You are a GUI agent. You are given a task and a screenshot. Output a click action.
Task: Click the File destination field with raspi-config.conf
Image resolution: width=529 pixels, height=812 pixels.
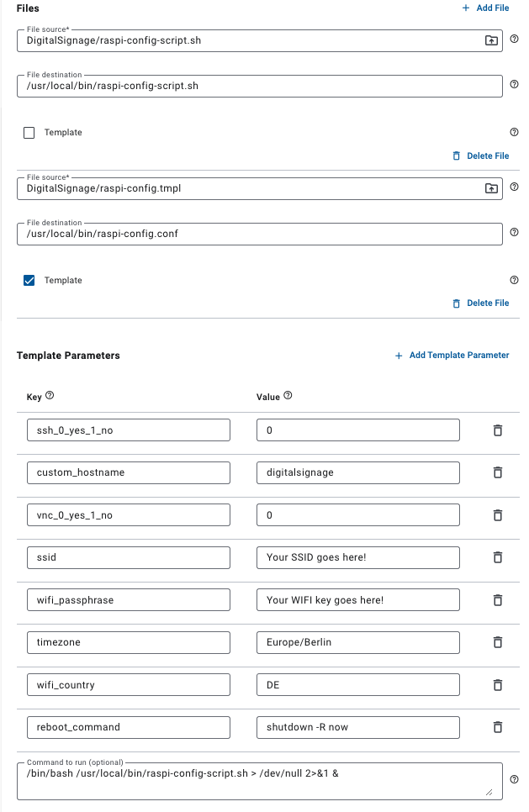pyautogui.click(x=259, y=234)
